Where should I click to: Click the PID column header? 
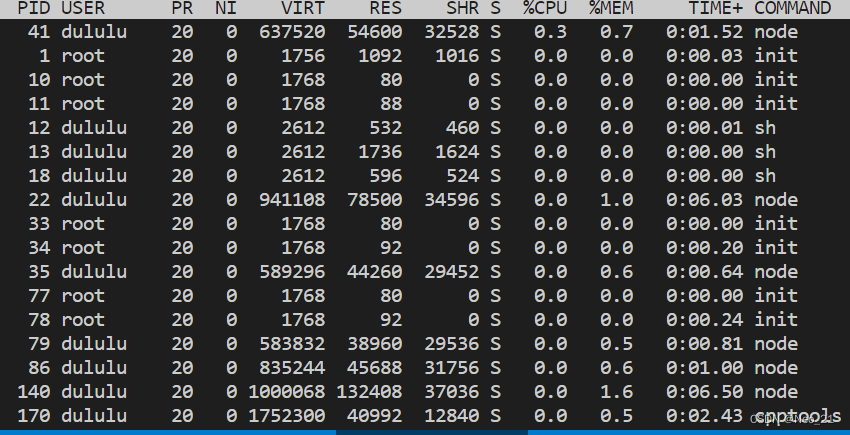pos(34,8)
